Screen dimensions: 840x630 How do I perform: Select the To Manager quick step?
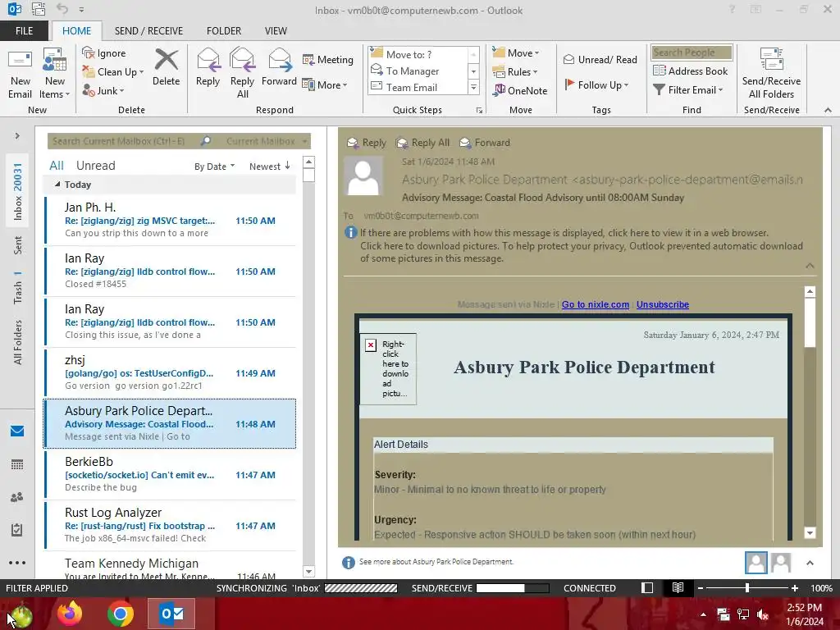click(418, 71)
